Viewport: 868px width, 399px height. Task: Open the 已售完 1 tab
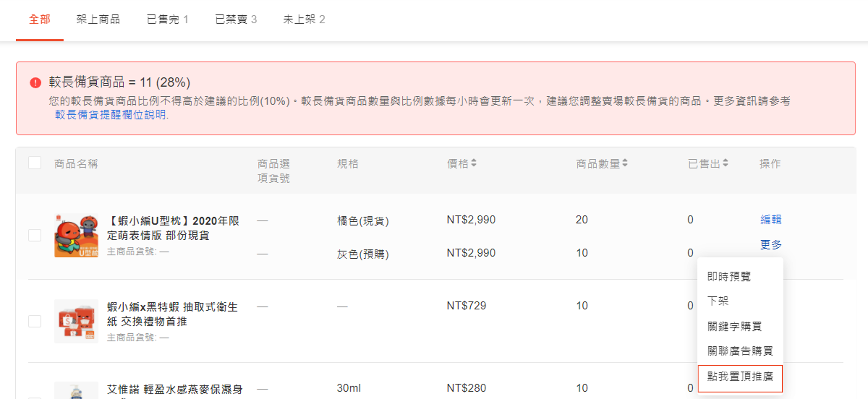point(167,19)
